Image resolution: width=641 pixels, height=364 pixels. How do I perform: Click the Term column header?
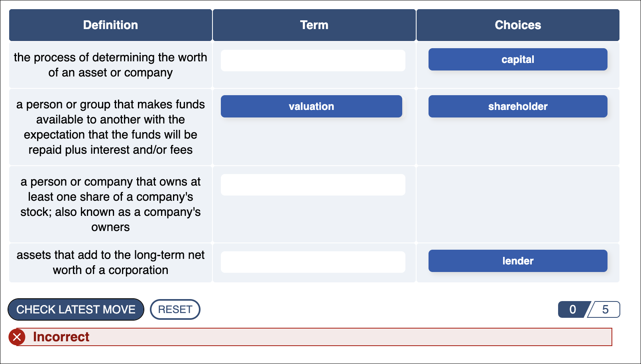[314, 25]
